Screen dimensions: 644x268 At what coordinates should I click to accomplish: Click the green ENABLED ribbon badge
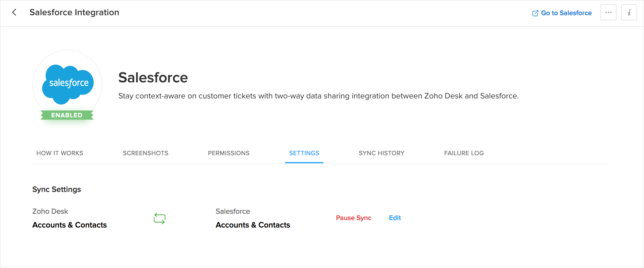point(67,115)
